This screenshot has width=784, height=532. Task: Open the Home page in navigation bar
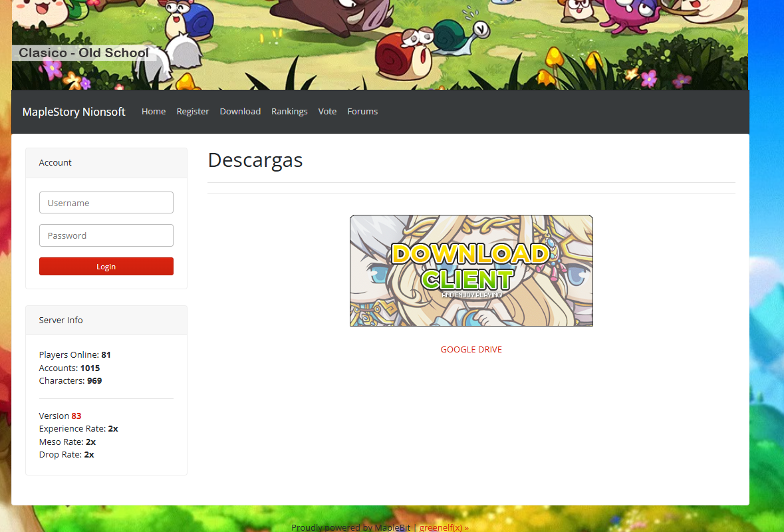(x=154, y=112)
